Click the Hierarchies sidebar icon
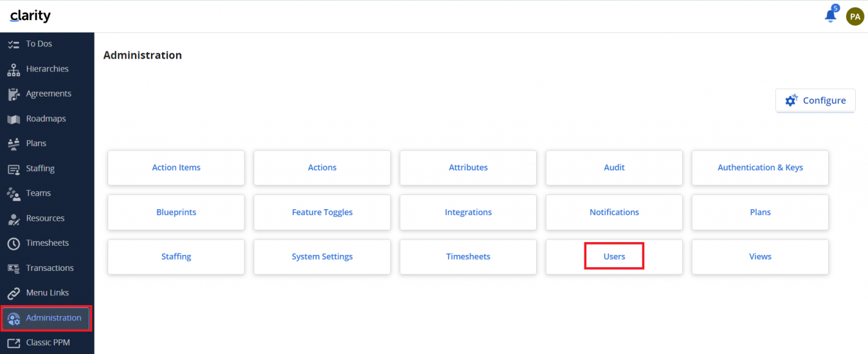 14,70
